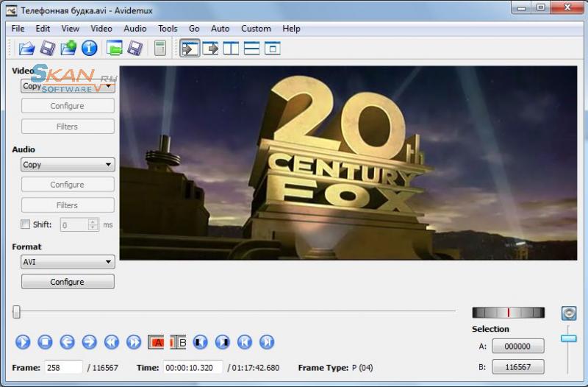Screen dimensions: 588x387
Task: Open the Custom menu
Action: pos(256,29)
